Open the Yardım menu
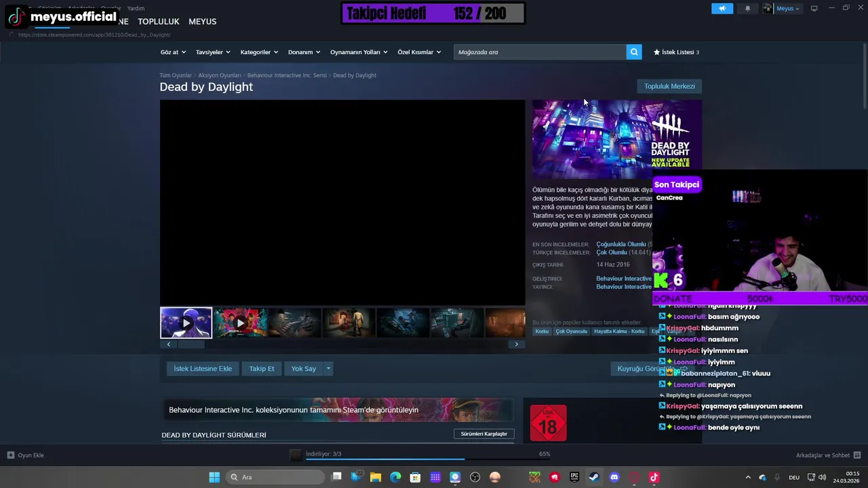868x488 pixels. pos(136,8)
